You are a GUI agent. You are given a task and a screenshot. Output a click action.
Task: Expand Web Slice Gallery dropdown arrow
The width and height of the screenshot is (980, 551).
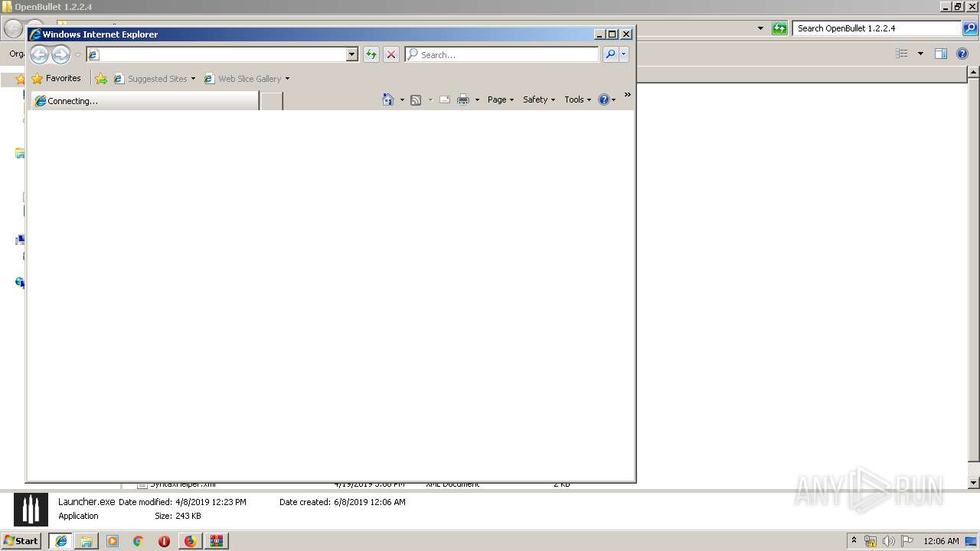(x=287, y=79)
